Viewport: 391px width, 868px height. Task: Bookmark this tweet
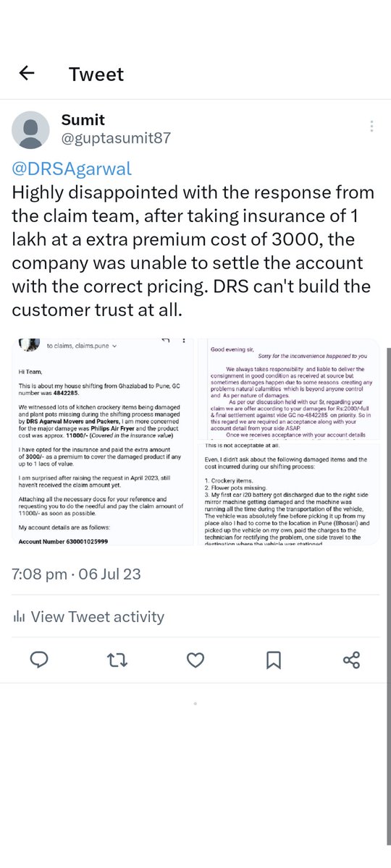point(274,660)
